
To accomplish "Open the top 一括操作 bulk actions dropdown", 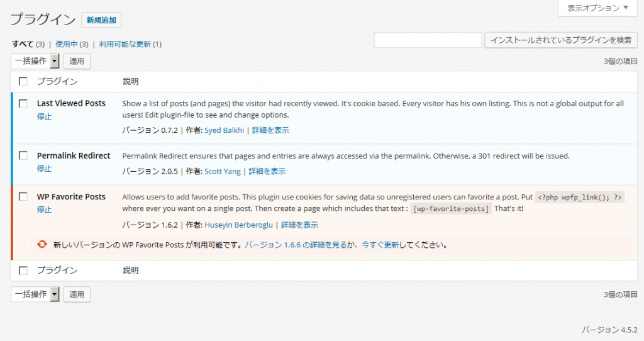I will click(35, 61).
